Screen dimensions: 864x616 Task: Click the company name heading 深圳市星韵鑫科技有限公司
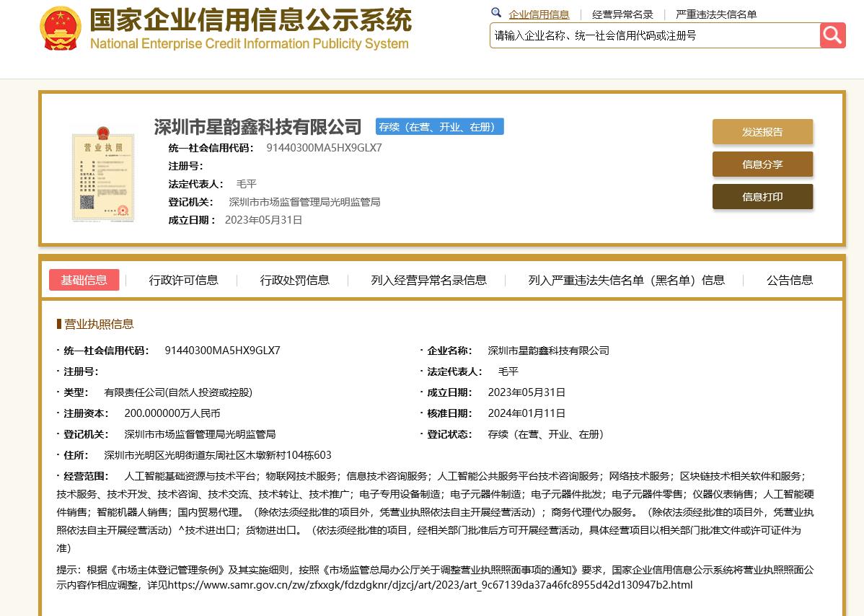pyautogui.click(x=257, y=127)
